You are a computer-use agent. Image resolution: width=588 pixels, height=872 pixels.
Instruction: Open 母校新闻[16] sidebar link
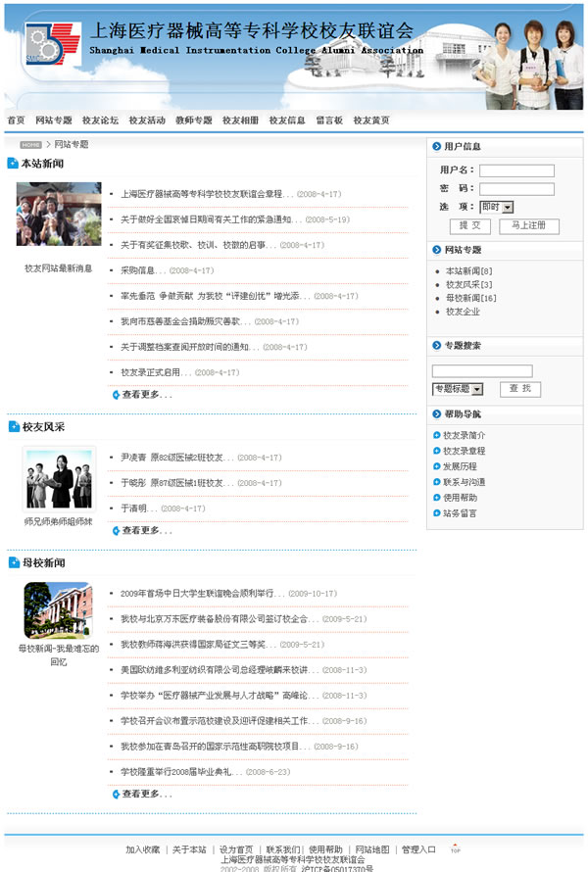470,298
